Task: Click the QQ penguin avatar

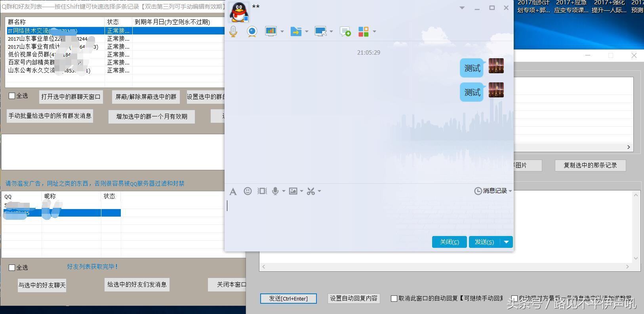Action: (x=239, y=12)
